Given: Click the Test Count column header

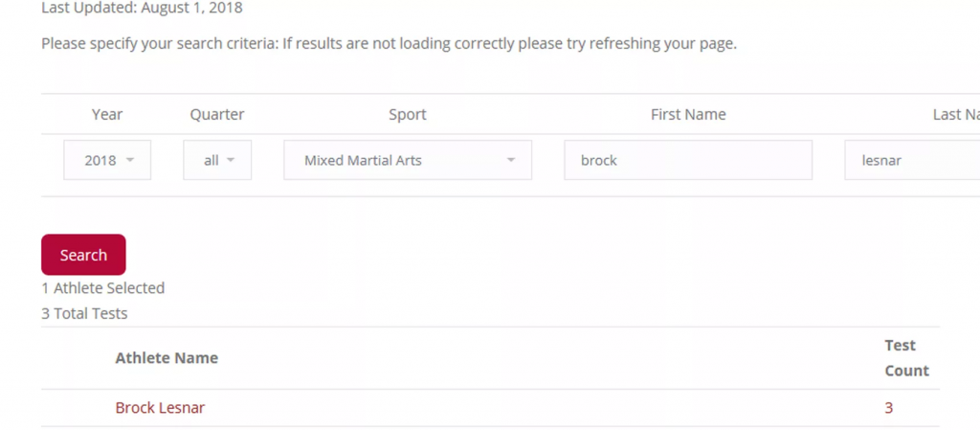Looking at the screenshot, I should (906, 358).
